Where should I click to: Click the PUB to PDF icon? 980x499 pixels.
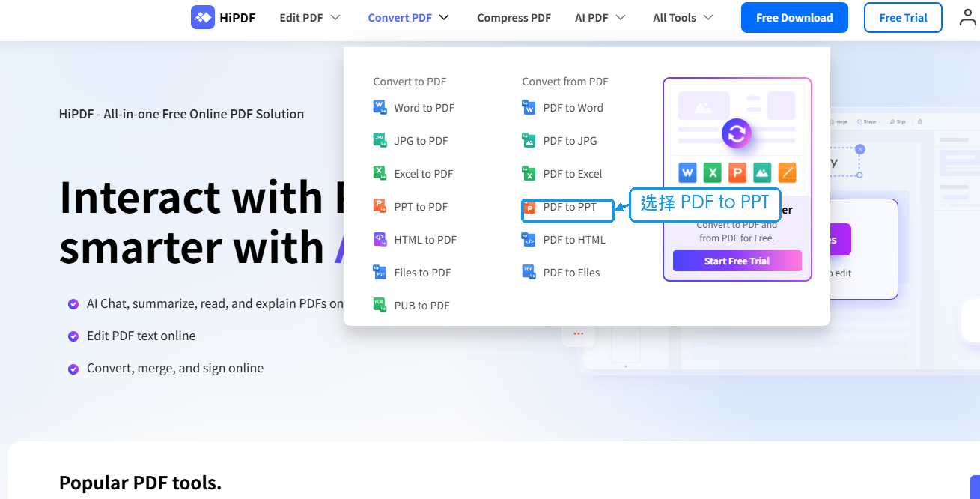[380, 305]
